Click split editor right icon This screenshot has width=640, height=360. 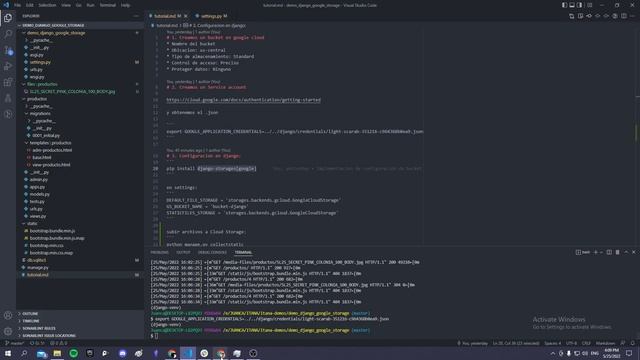(624, 16)
